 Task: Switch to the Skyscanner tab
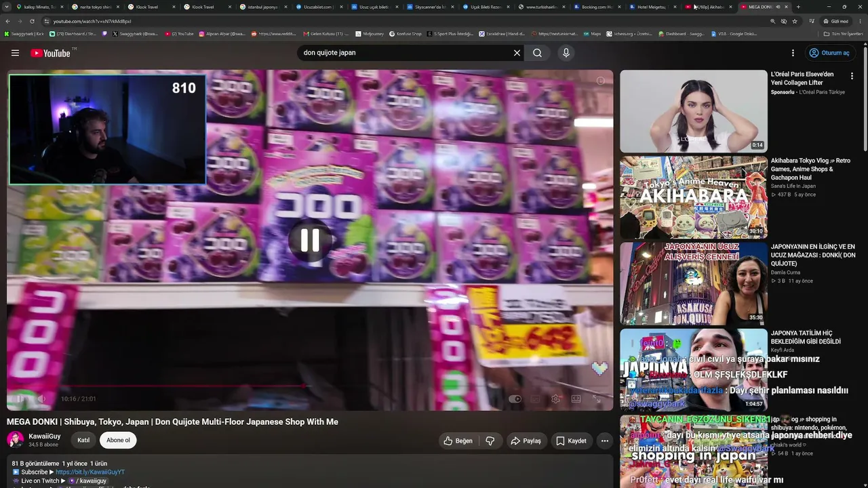coord(431,7)
